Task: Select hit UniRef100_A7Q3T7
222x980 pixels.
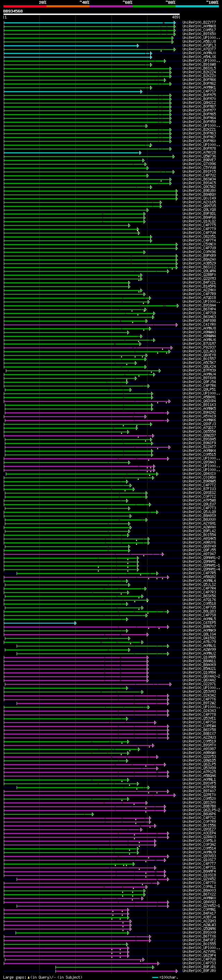Action: coord(199,49)
